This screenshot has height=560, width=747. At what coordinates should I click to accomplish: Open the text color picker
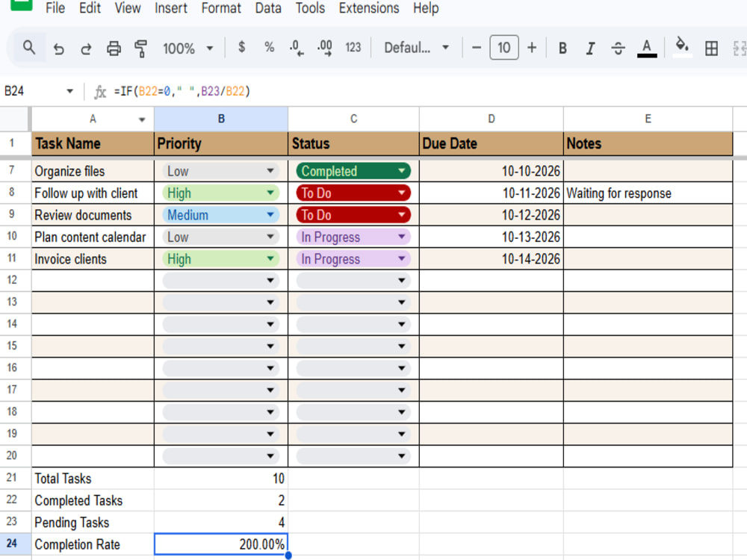click(646, 48)
